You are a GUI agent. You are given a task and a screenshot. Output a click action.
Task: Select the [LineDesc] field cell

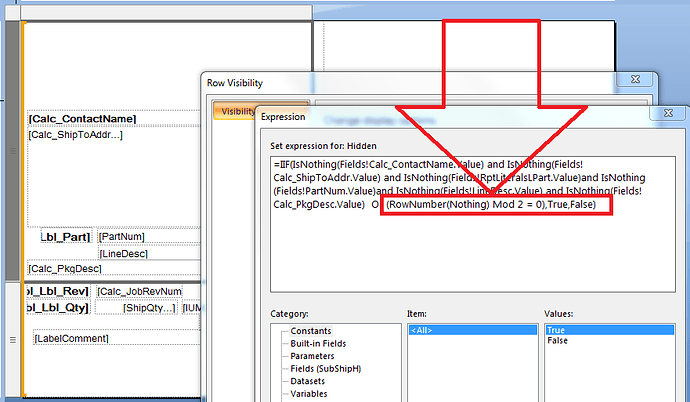pyautogui.click(x=148, y=253)
